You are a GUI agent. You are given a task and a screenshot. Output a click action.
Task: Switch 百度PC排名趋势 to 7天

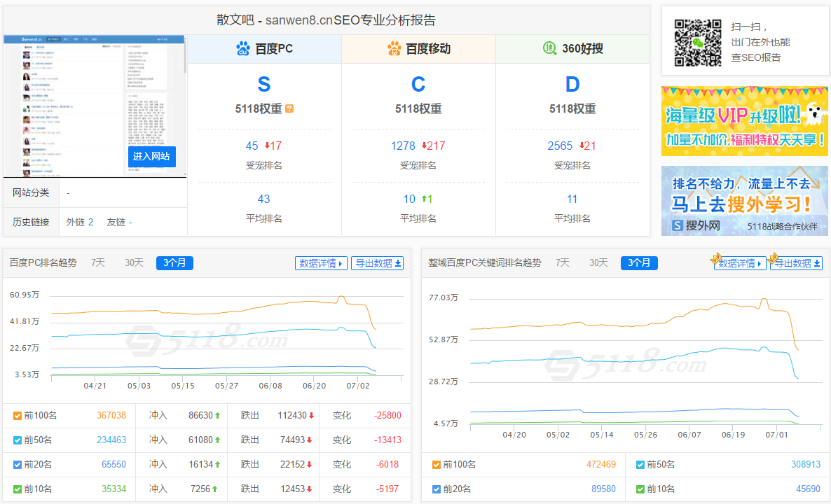pyautogui.click(x=98, y=263)
